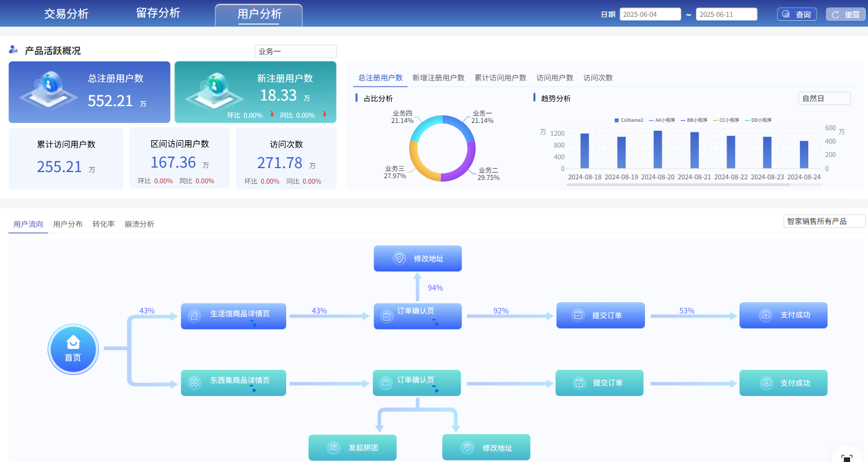Click icon on blue 支付成功 node

(x=766, y=315)
